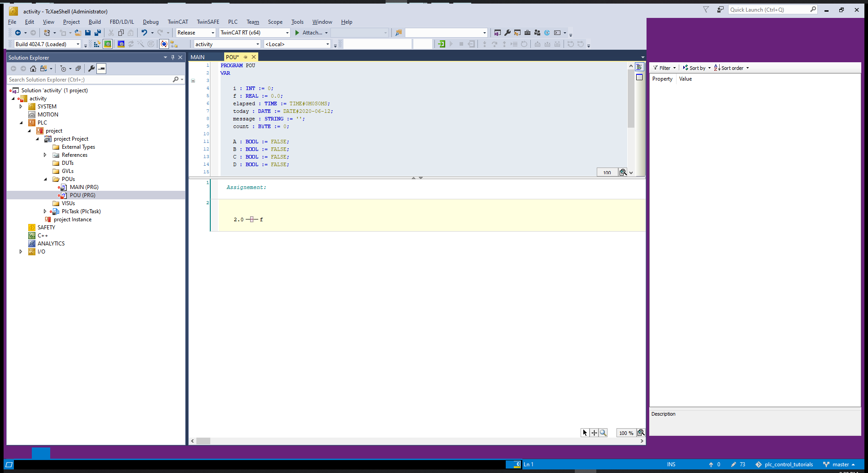Select the magnifier zoom tool in editor
868x473 pixels.
pyautogui.click(x=603, y=433)
